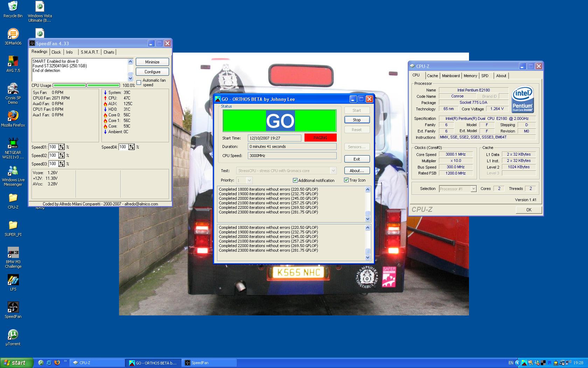Click the CPU-Z title bar icon
588x368 pixels.
tap(412, 66)
